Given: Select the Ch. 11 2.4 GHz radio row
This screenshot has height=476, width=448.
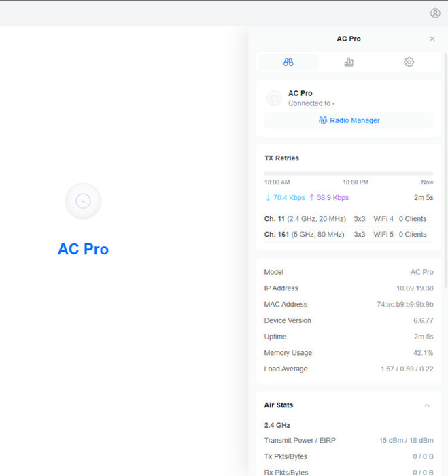Looking at the screenshot, I should coord(349,218).
